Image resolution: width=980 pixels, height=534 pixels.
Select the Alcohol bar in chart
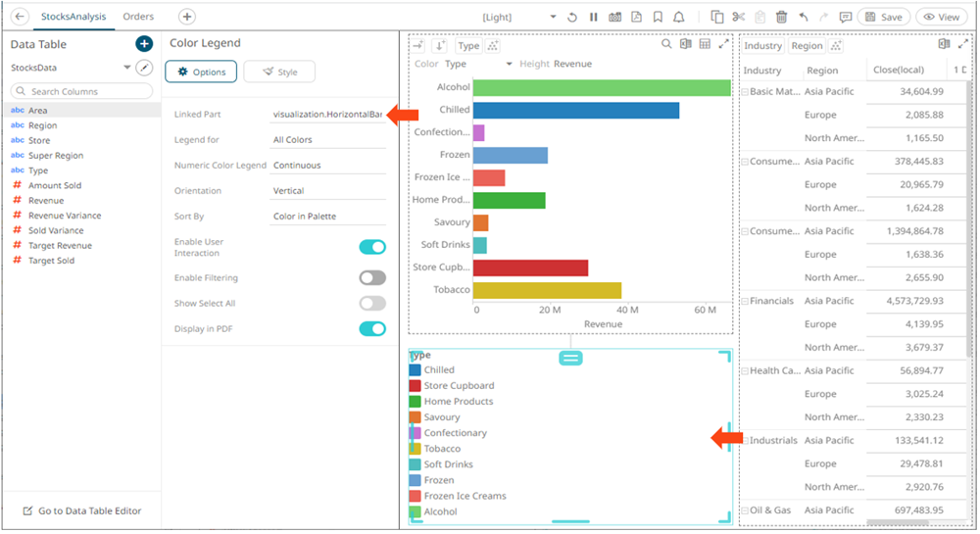[602, 87]
